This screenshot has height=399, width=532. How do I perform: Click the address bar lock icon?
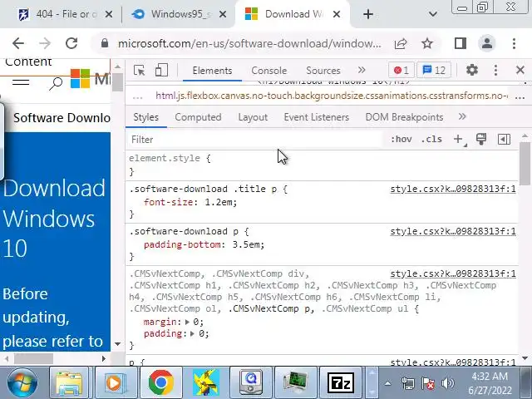[x=105, y=43]
